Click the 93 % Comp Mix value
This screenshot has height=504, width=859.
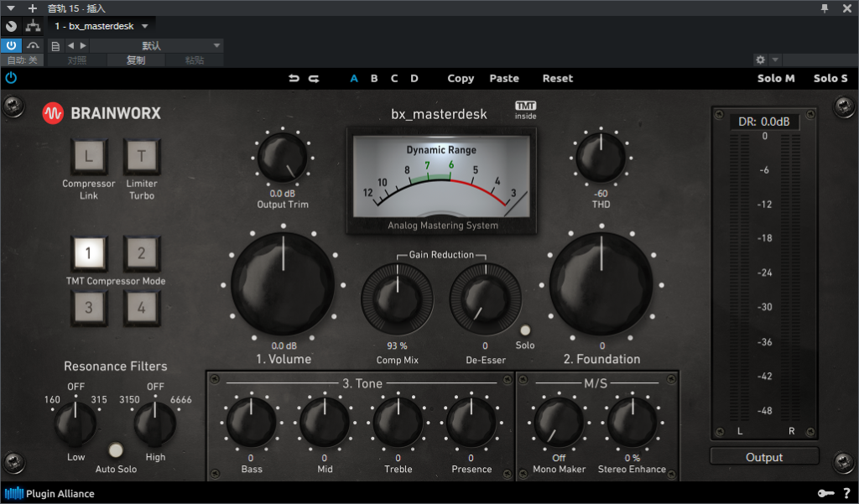click(x=397, y=346)
